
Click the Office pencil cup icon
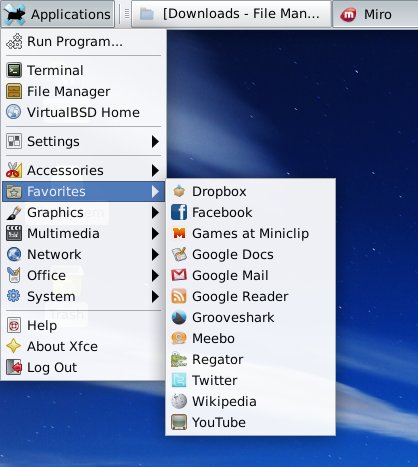coord(14,275)
